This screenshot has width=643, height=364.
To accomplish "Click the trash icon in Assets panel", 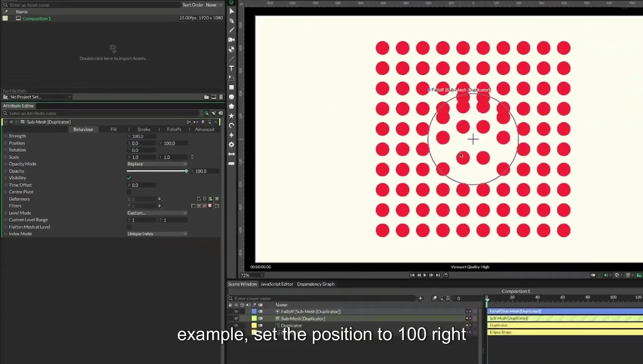I will (x=221, y=97).
